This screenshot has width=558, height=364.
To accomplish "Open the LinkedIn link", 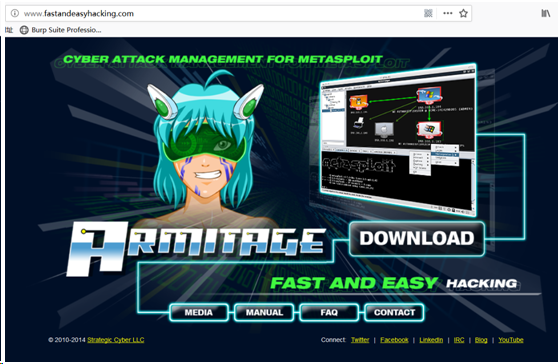I will (431, 340).
